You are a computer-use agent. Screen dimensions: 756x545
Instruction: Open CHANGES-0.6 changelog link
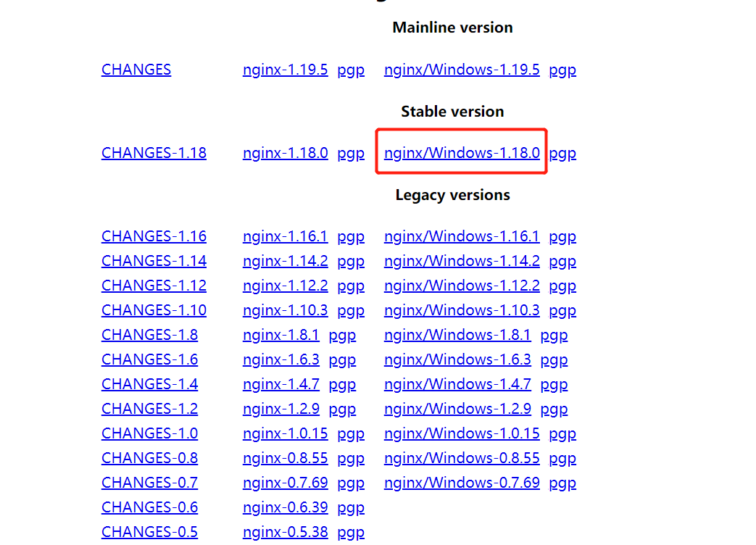(x=149, y=507)
